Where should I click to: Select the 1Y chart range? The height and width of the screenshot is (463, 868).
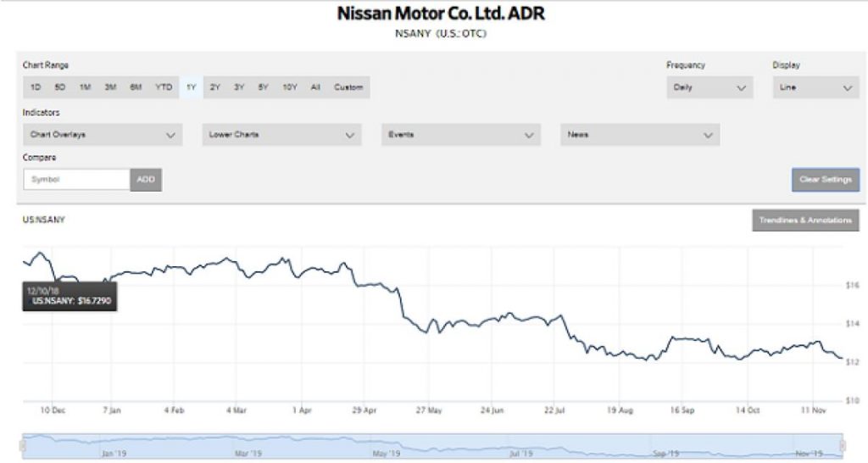(191, 87)
